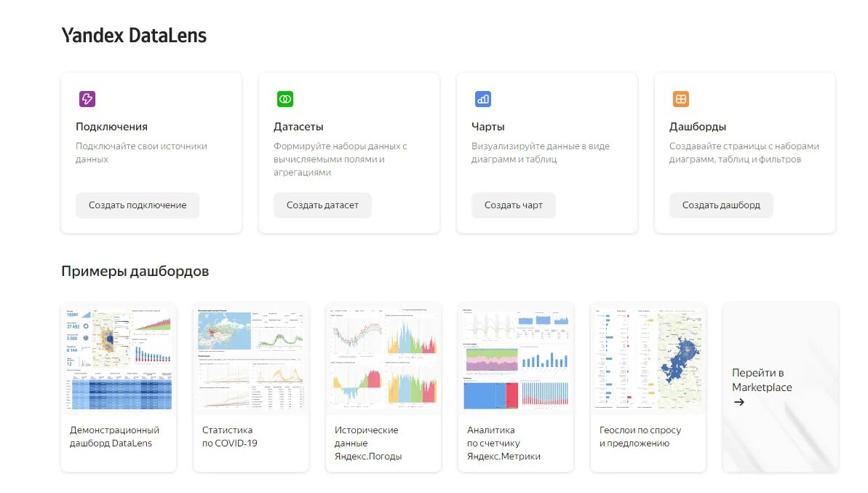Click the caption Исторические данные Яндекс.Погоды
The image size is (868, 493).
[x=368, y=443]
